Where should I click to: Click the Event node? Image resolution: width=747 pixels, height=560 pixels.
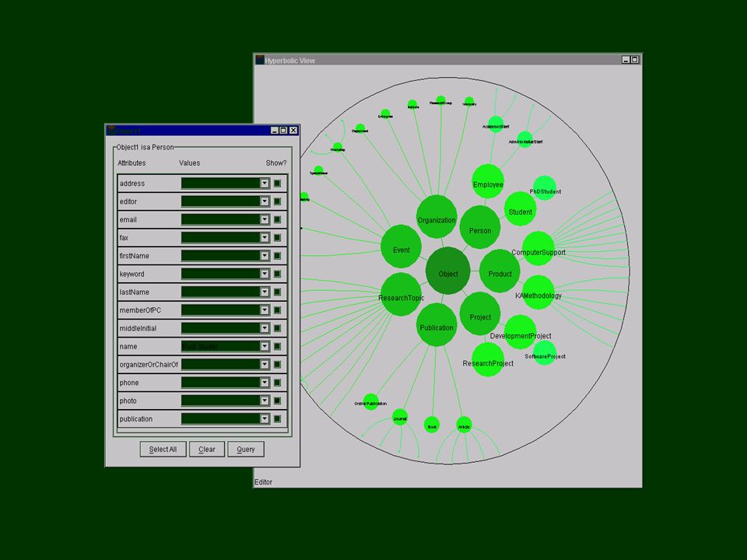point(402,247)
